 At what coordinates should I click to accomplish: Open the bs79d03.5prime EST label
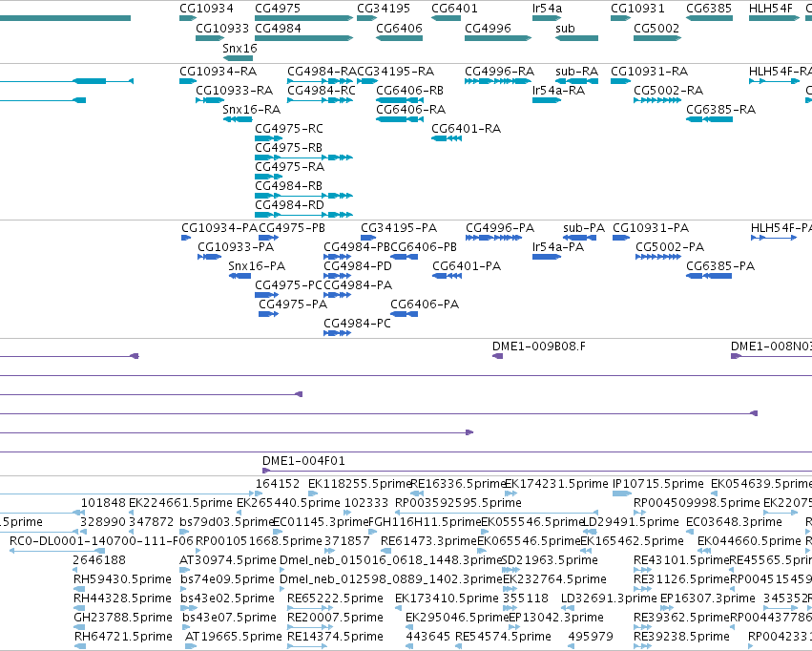[227, 522]
